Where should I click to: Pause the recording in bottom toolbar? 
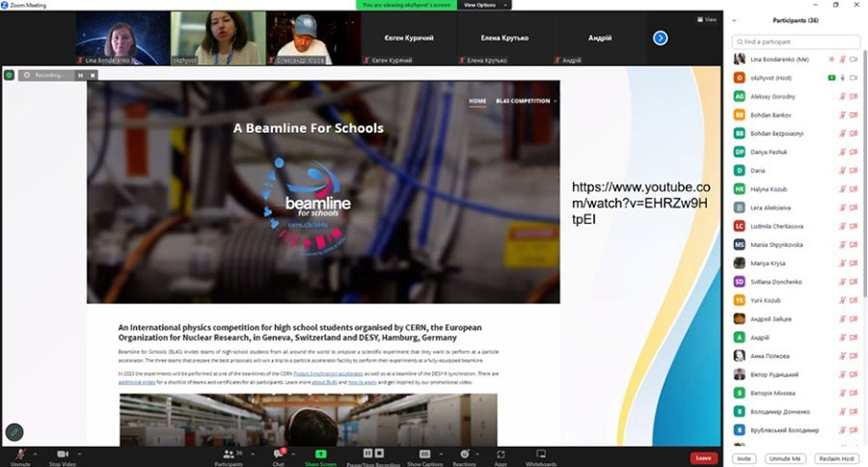367,453
